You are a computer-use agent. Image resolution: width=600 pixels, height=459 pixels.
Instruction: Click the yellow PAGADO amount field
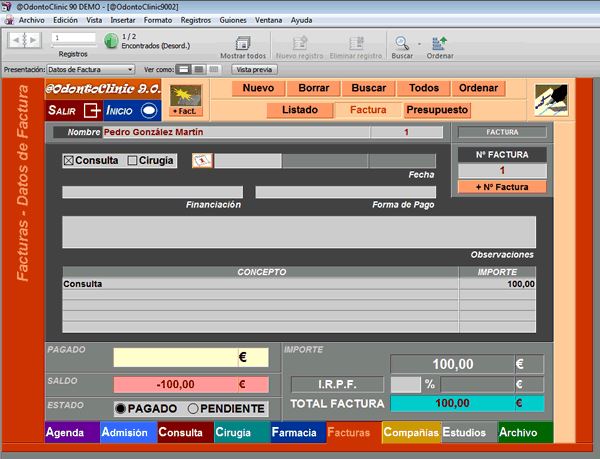click(x=191, y=357)
